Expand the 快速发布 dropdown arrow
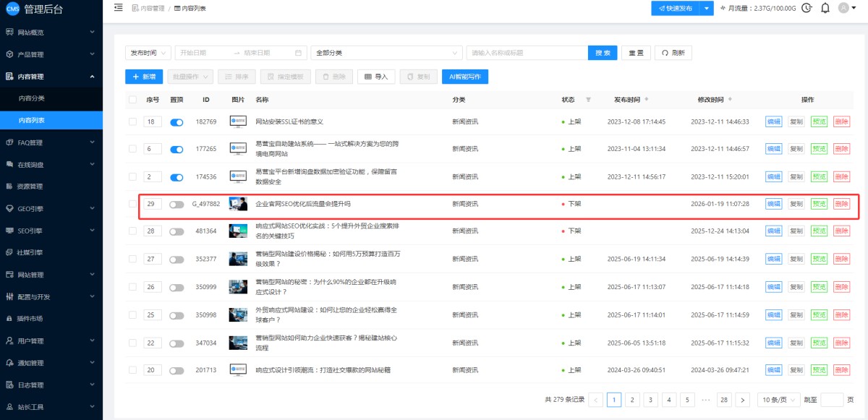 pyautogui.click(x=707, y=8)
